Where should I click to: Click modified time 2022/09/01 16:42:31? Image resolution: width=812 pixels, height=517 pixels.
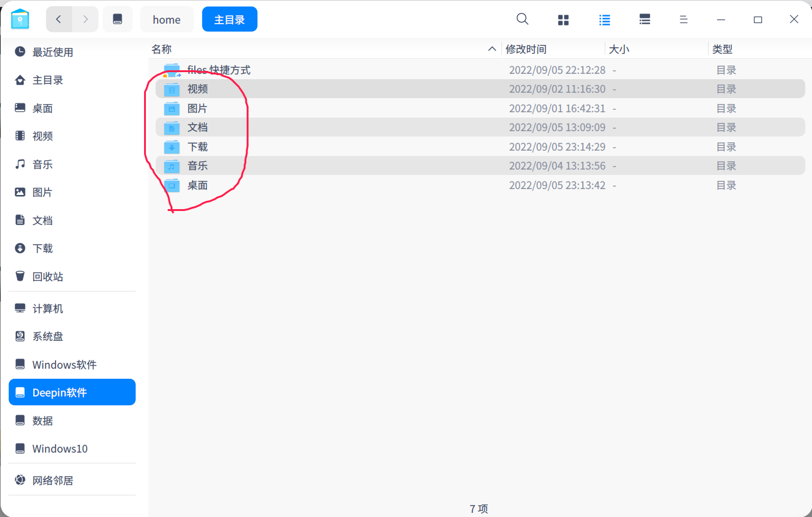557,108
